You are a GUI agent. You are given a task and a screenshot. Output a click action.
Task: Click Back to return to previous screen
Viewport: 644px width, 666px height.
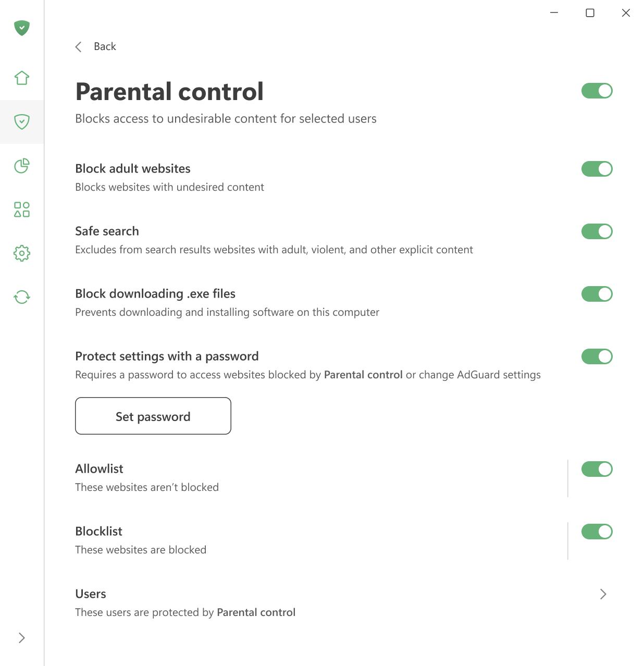pyautogui.click(x=105, y=46)
